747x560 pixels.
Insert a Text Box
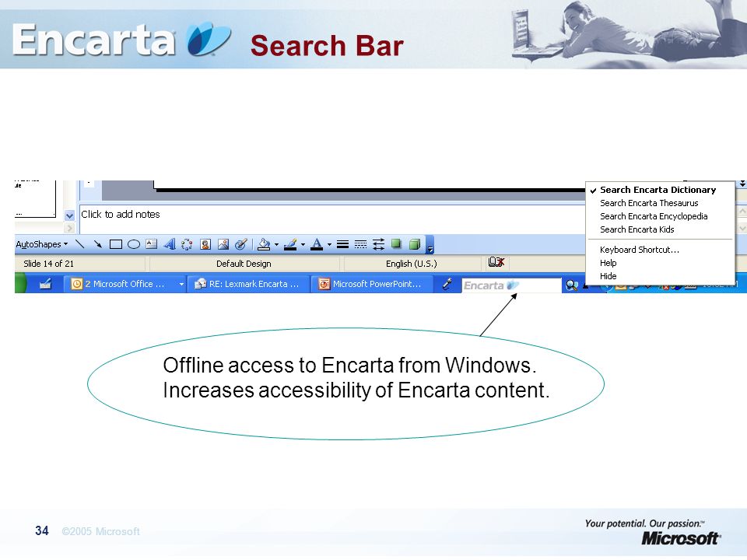pyautogui.click(x=152, y=244)
